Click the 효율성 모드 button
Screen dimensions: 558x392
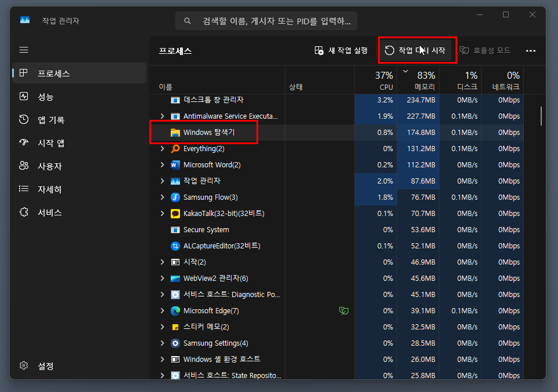click(x=485, y=50)
